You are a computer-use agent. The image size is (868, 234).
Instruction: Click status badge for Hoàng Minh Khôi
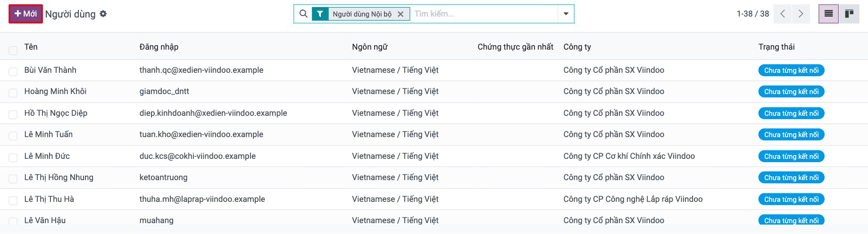click(791, 92)
